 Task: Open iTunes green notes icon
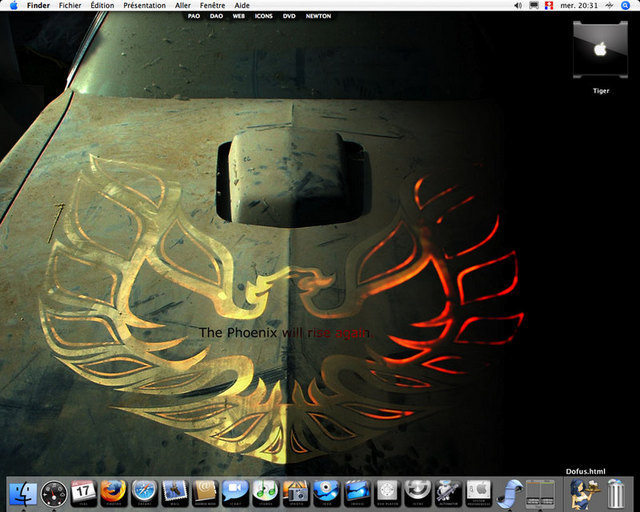pos(265,493)
